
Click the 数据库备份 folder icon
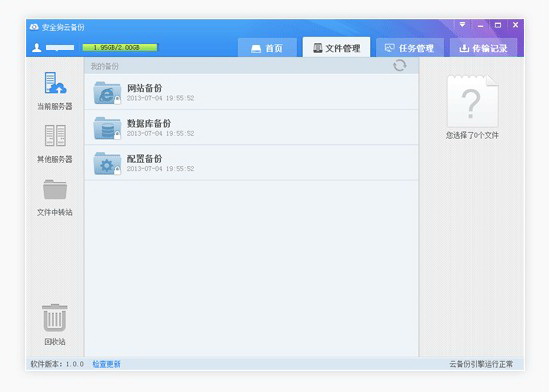coord(107,128)
